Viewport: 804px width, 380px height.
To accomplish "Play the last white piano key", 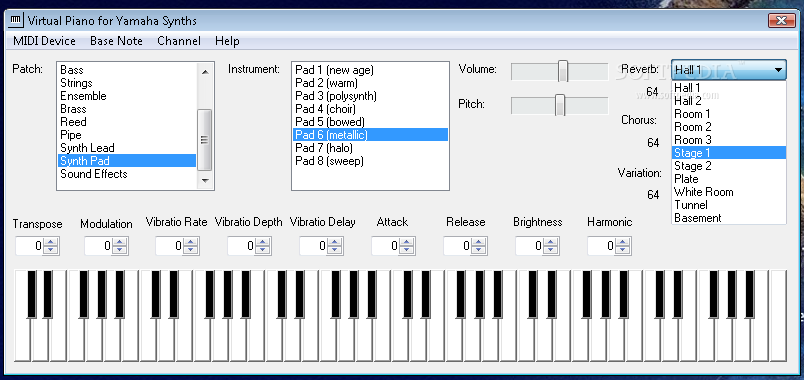I will click(778, 315).
